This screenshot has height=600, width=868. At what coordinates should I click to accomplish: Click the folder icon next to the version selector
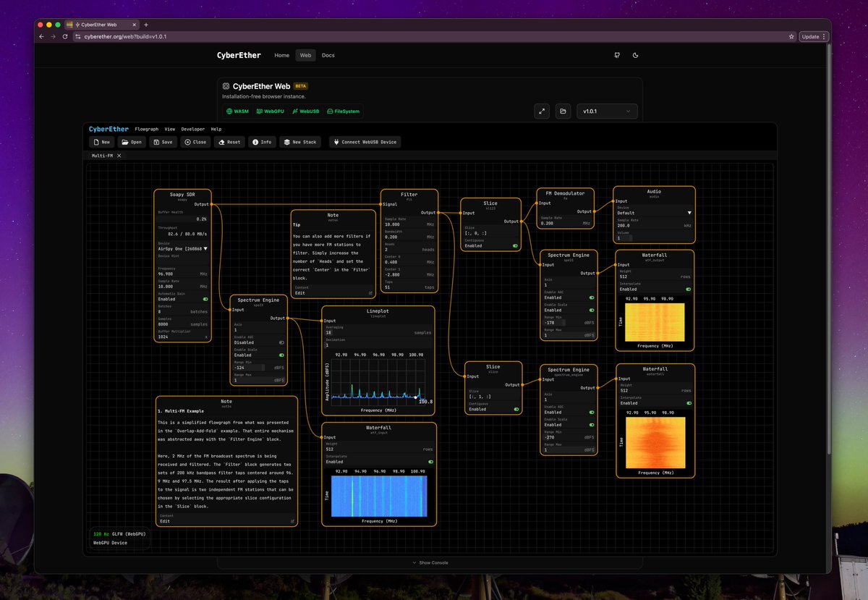coord(563,111)
